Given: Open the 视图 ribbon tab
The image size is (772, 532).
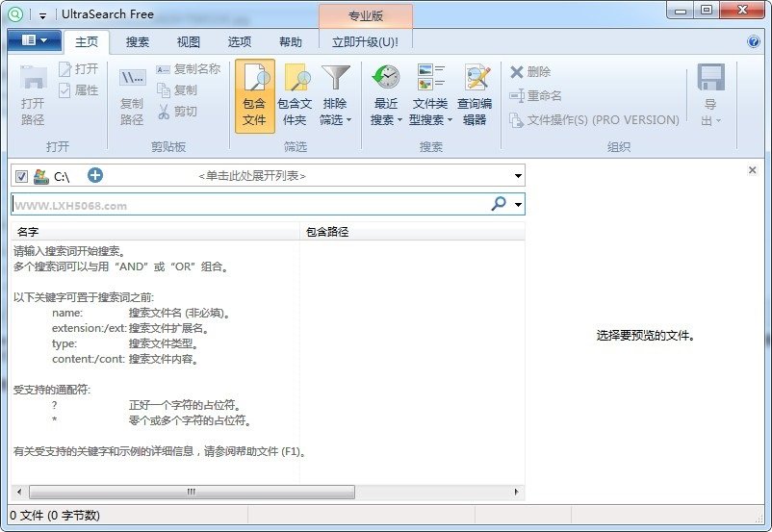Looking at the screenshot, I should click(x=189, y=41).
